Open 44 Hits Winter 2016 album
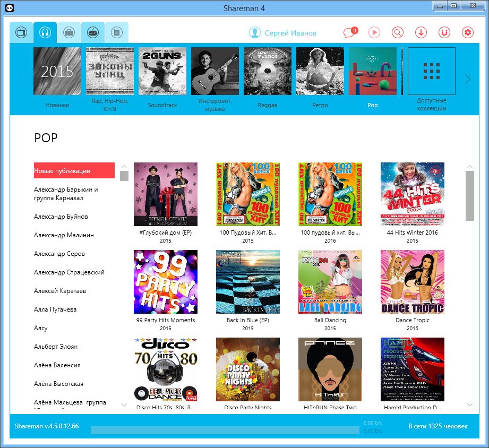489x448 pixels. pyautogui.click(x=413, y=194)
